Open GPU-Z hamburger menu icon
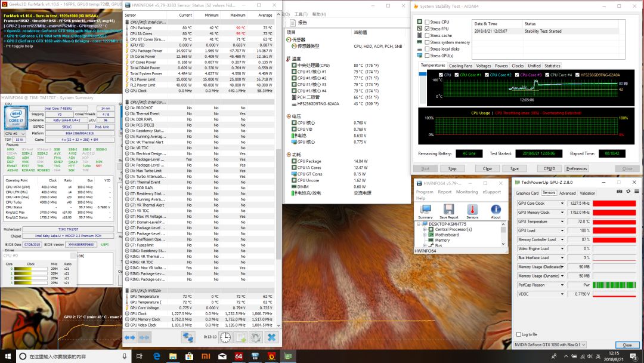The image size is (644, 363). point(637,192)
